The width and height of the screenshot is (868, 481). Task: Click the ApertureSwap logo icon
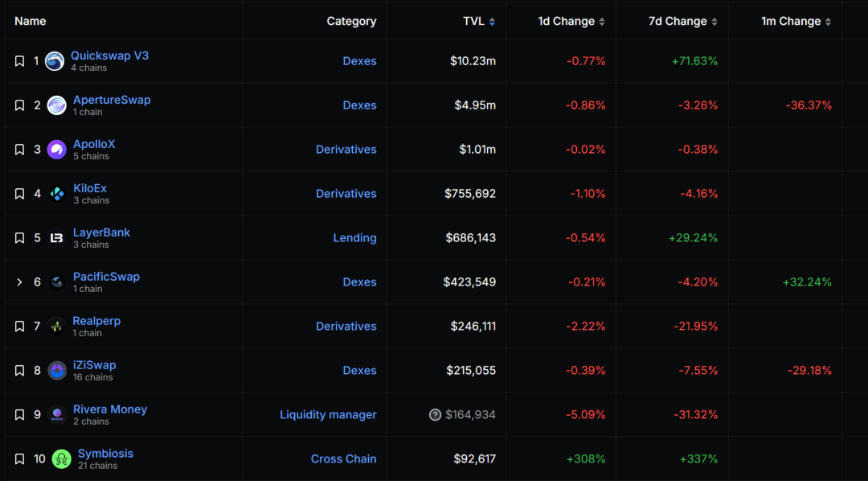tap(57, 105)
